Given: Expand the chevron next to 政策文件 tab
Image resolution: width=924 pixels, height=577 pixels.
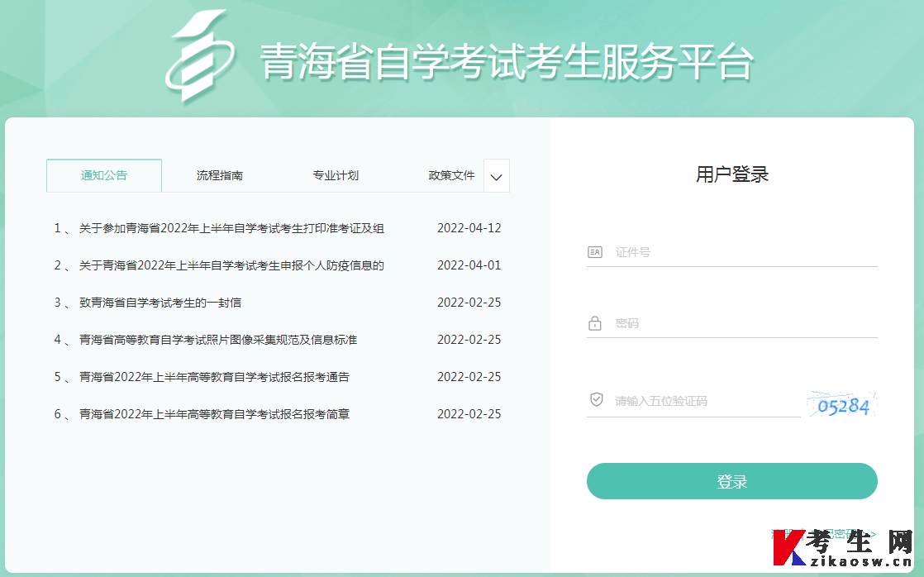Looking at the screenshot, I should pyautogui.click(x=496, y=175).
